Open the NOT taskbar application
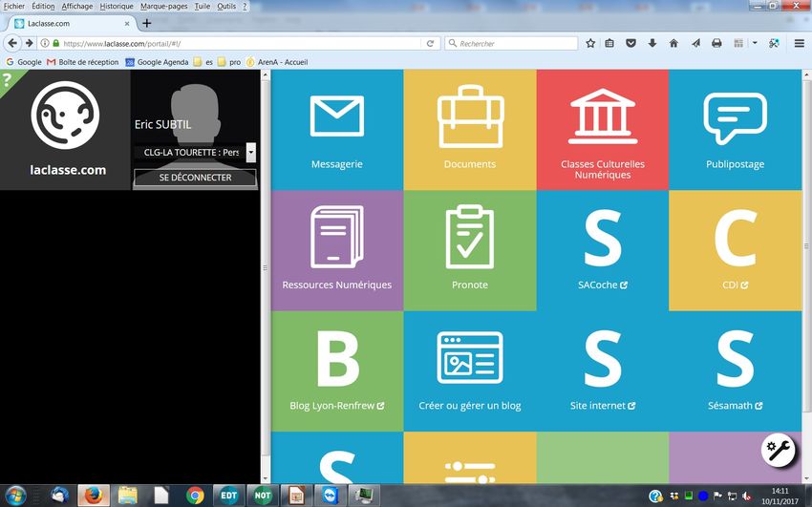 (263, 496)
